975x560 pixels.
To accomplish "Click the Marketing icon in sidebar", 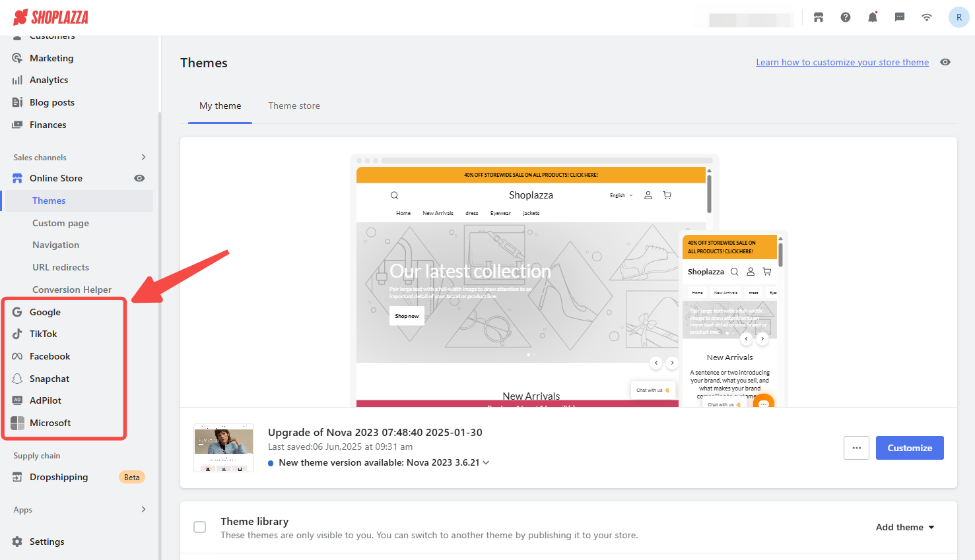I will [17, 58].
